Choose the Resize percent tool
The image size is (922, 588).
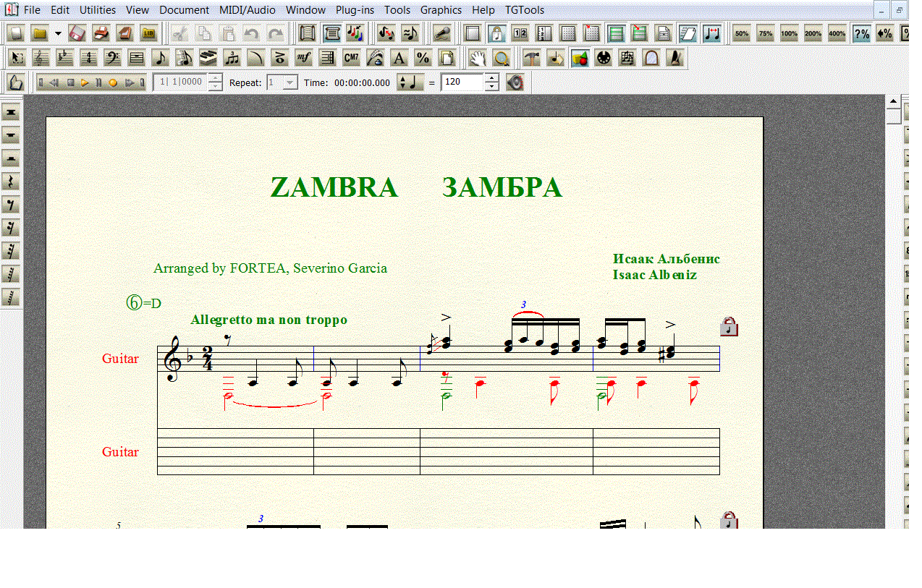(x=423, y=58)
